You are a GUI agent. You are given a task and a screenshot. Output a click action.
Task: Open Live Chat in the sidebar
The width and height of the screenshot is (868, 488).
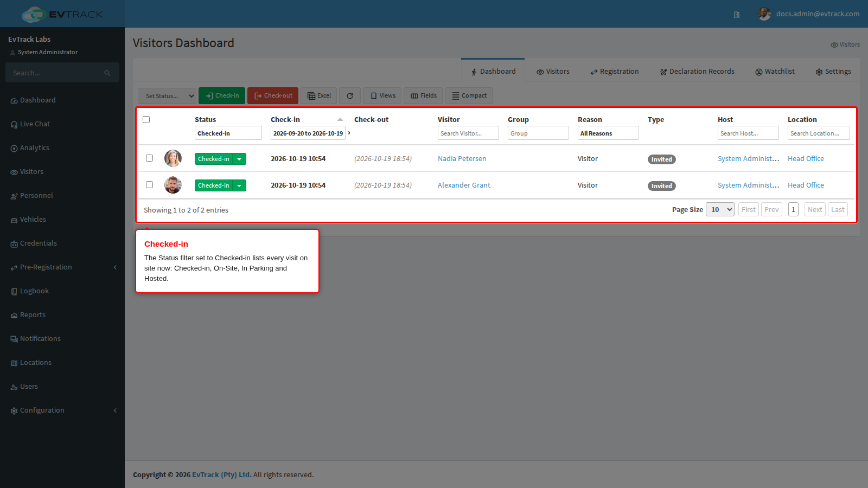click(x=35, y=124)
